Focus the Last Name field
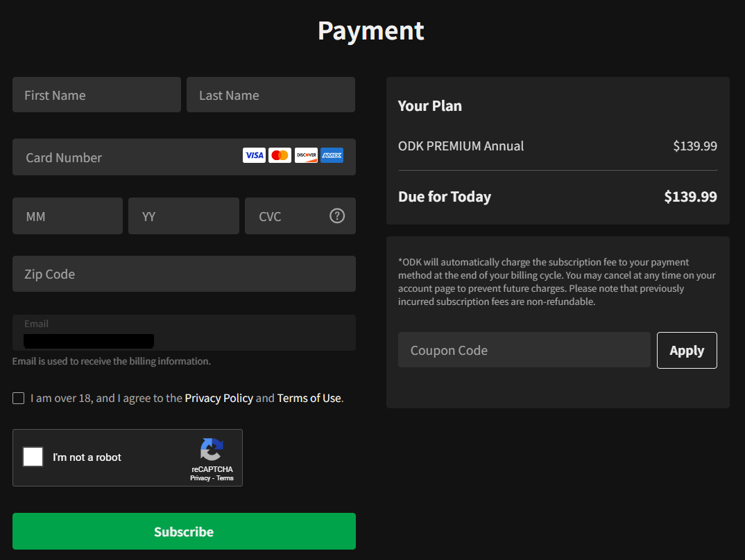The height and width of the screenshot is (560, 745). pyautogui.click(x=271, y=95)
